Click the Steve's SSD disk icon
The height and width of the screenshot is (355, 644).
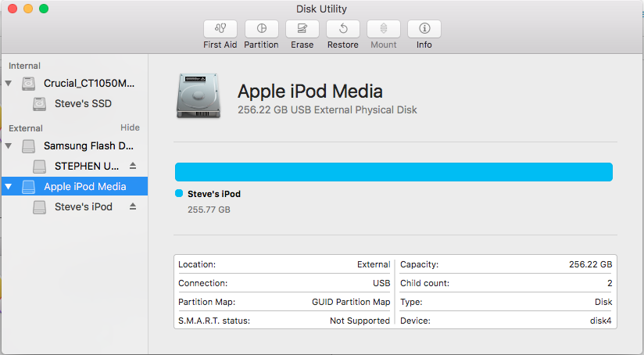(x=39, y=104)
